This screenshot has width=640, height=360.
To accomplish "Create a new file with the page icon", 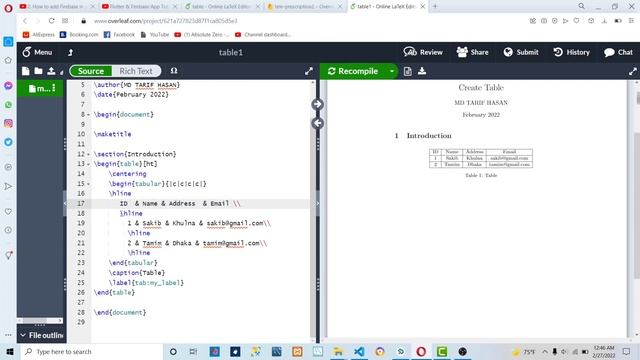I will [26, 71].
